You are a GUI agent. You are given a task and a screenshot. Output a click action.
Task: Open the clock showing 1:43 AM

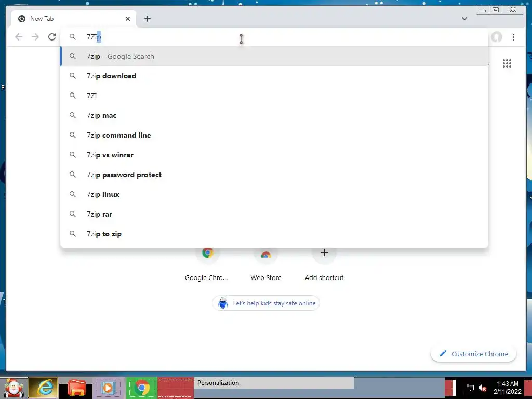pyautogui.click(x=508, y=388)
